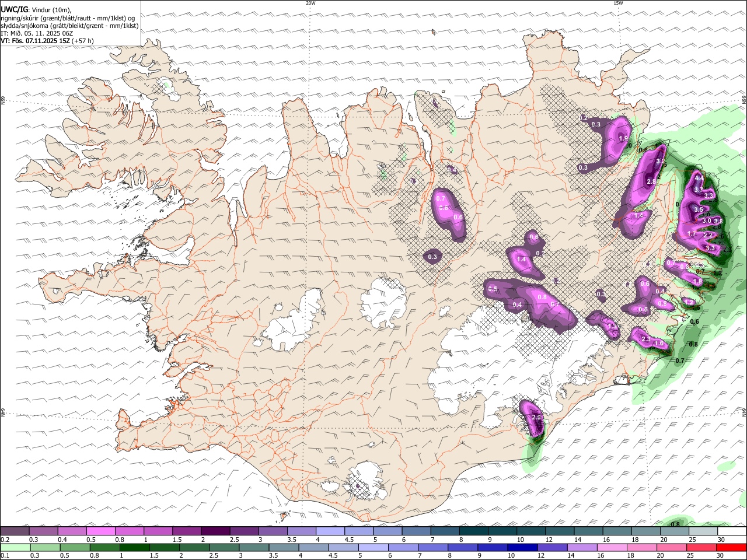Select the dark purple top-row swatch labeled 2
The height and width of the screenshot is (560, 747).
(215, 531)
